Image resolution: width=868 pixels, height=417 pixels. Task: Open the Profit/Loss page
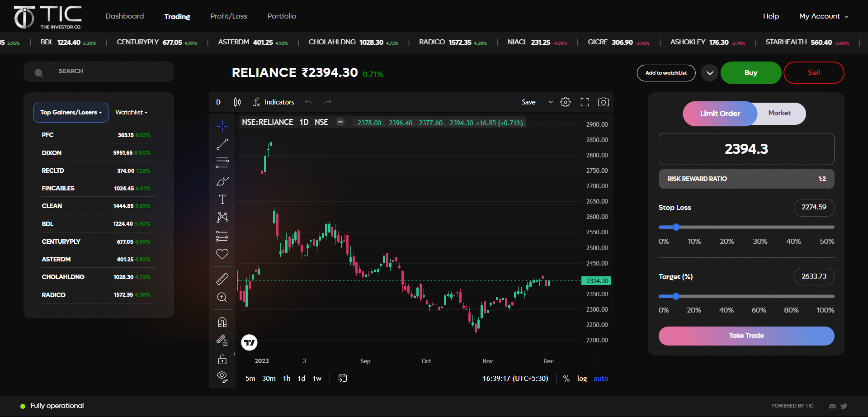pos(229,16)
